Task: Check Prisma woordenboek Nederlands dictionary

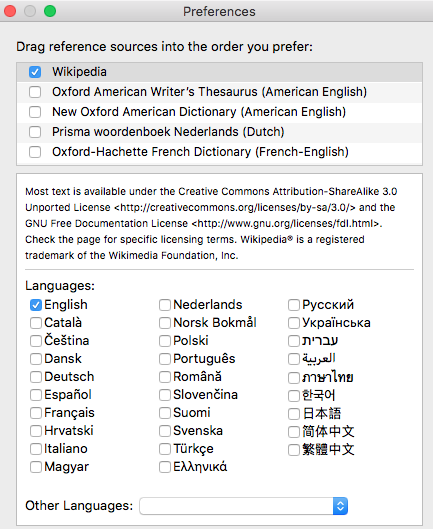Action: click(35, 132)
